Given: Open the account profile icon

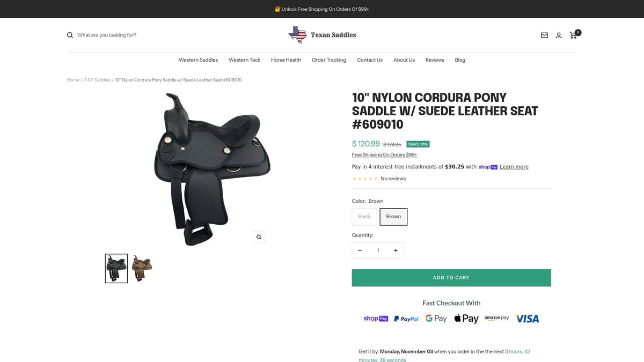Looking at the screenshot, I should [559, 35].
